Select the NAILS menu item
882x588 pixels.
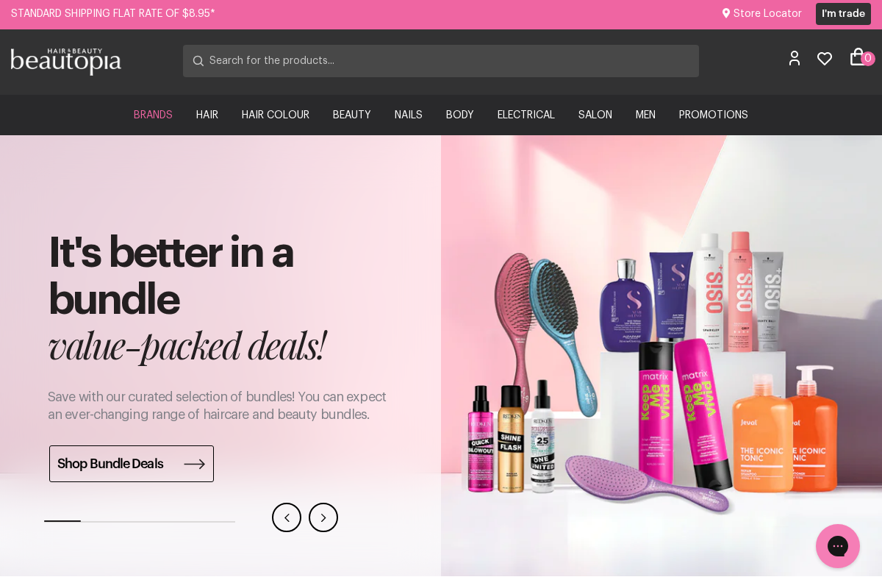(409, 115)
